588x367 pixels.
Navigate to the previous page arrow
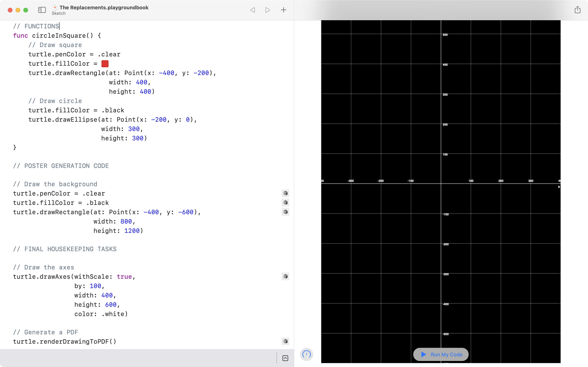click(252, 10)
